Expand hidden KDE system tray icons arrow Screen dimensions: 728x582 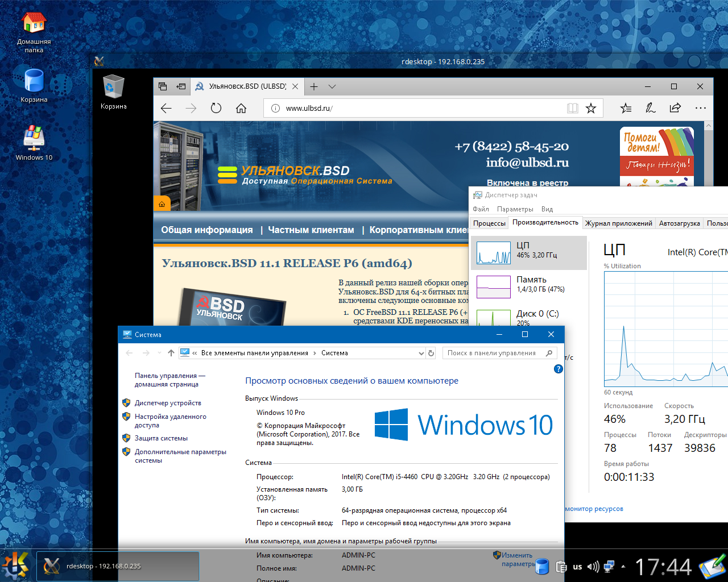click(623, 567)
